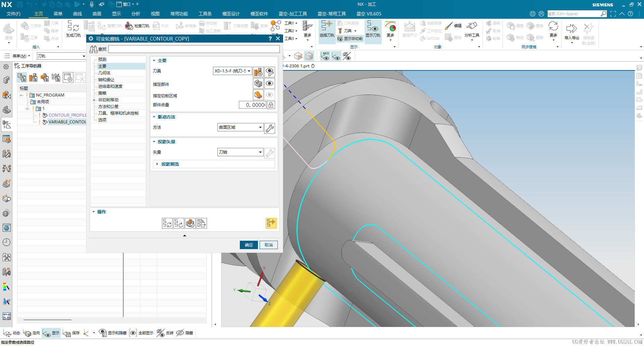
Task: Open the tool (刀具) dropdown showing XD-1.5-F
Action: click(x=232, y=71)
